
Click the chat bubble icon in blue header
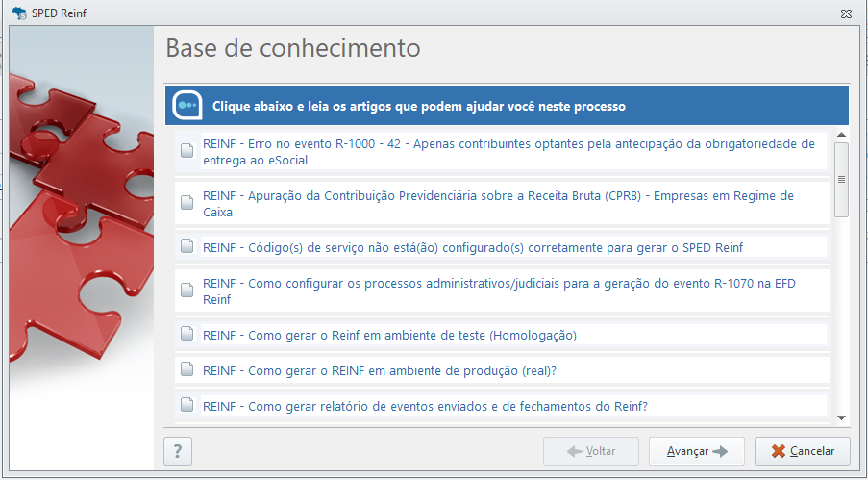point(187,105)
